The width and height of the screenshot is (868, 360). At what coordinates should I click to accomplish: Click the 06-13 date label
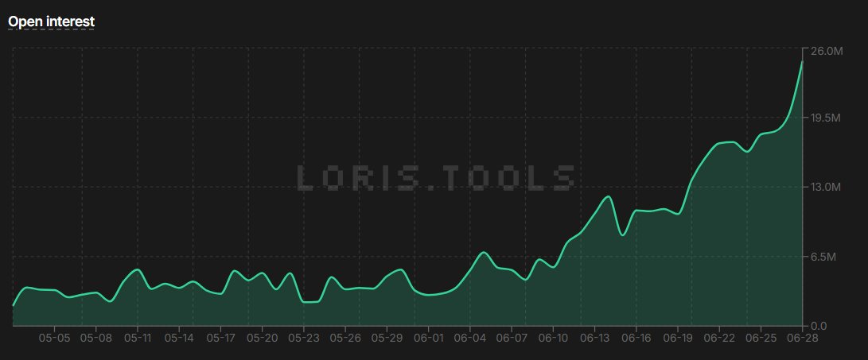[594, 337]
